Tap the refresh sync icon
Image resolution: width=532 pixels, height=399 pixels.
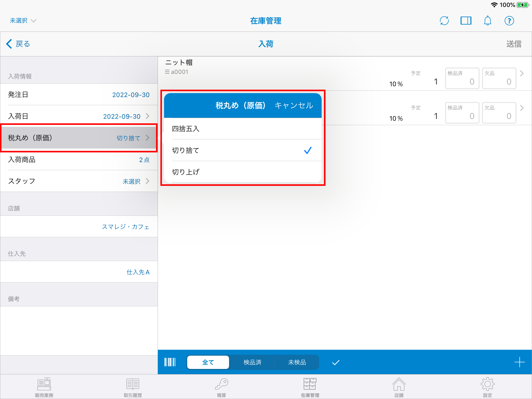pyautogui.click(x=444, y=21)
